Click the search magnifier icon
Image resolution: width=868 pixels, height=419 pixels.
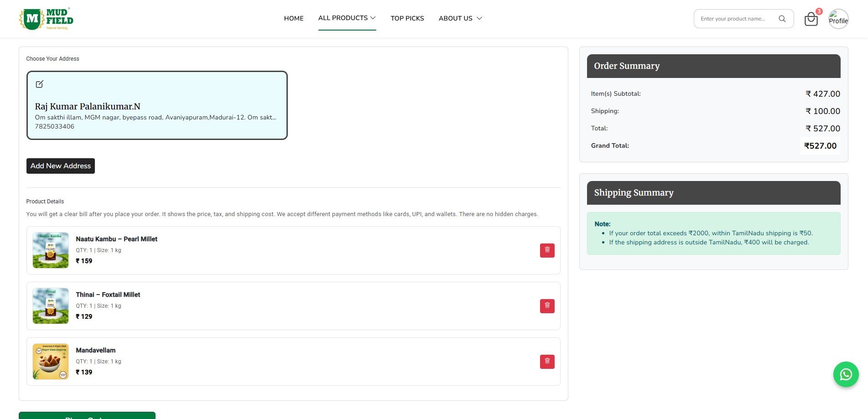click(x=782, y=19)
